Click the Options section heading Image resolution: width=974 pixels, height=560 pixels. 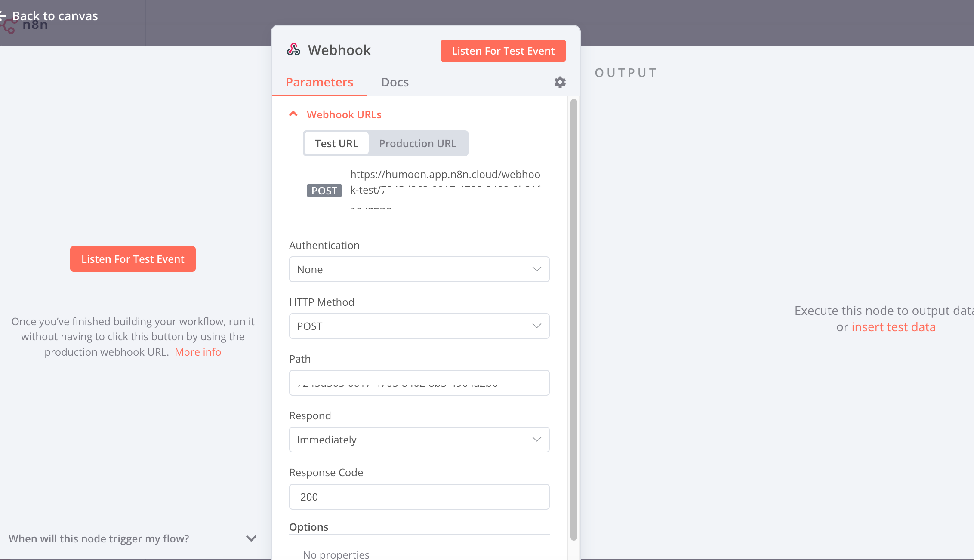[309, 527]
